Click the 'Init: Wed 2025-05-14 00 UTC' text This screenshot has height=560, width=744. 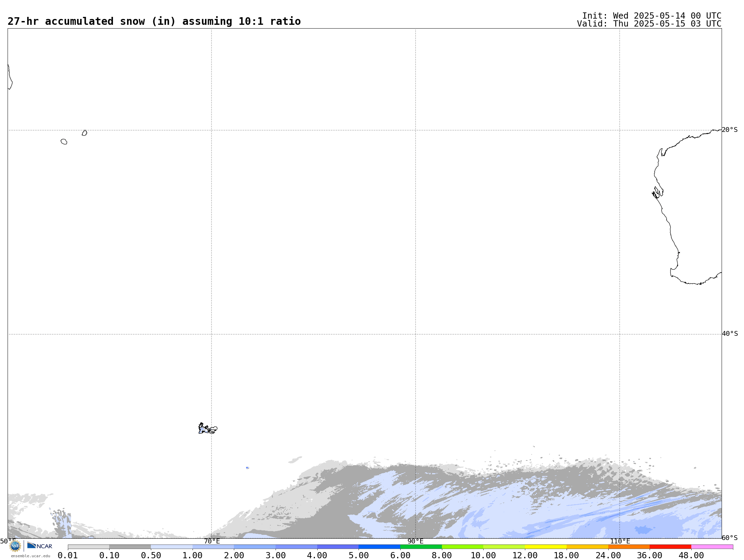(652, 16)
